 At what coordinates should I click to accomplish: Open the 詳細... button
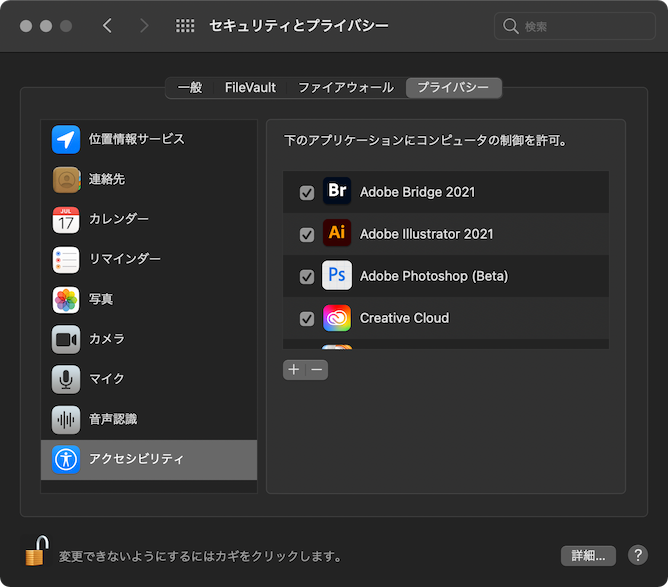coord(588,555)
